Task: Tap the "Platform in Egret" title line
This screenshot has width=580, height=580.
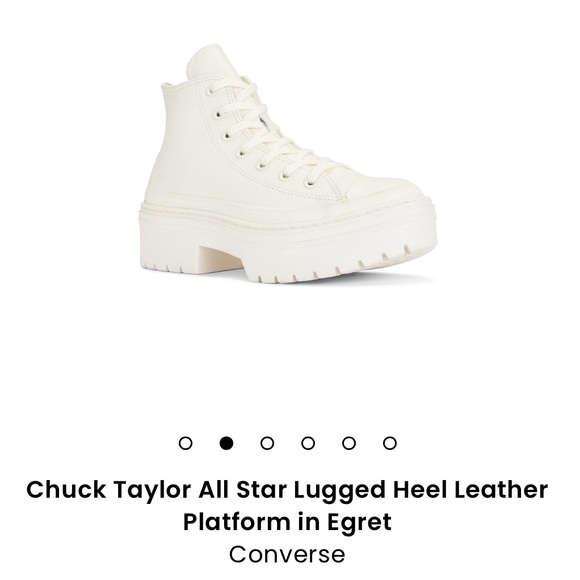Action: [287, 522]
